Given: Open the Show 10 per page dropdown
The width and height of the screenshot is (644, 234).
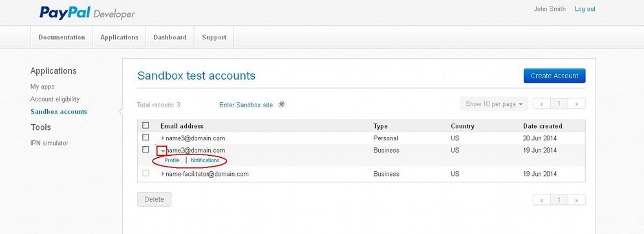Looking at the screenshot, I should (x=494, y=104).
